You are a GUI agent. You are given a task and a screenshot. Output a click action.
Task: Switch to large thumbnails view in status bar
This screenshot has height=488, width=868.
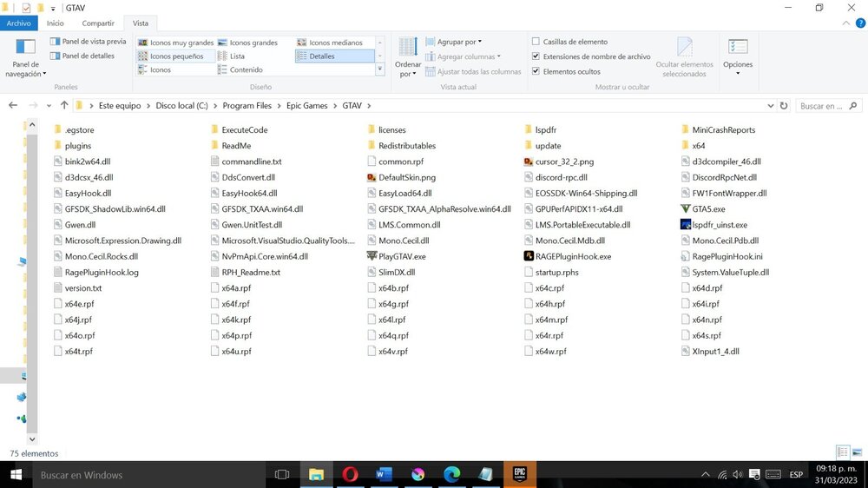click(x=858, y=452)
